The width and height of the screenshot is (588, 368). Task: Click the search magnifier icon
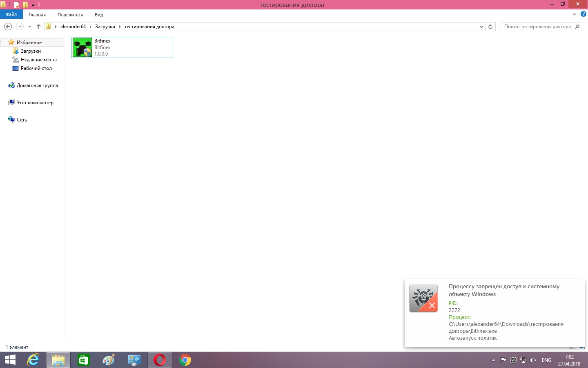pos(577,27)
